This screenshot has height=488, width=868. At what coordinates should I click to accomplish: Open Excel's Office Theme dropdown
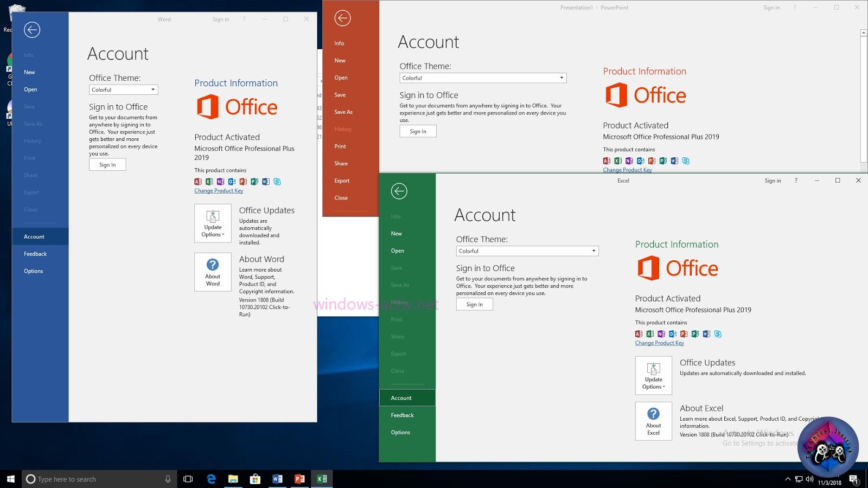click(x=527, y=251)
